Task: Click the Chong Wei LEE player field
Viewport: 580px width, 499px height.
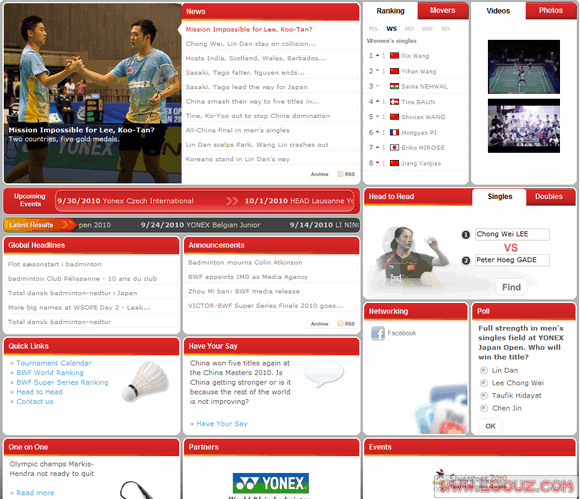Action: [512, 234]
